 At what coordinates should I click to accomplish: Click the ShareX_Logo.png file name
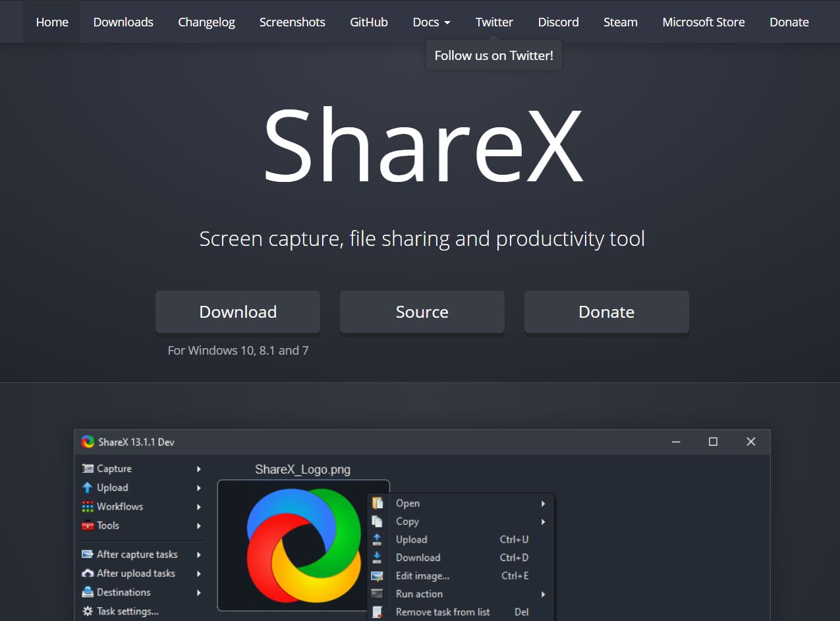click(x=303, y=469)
